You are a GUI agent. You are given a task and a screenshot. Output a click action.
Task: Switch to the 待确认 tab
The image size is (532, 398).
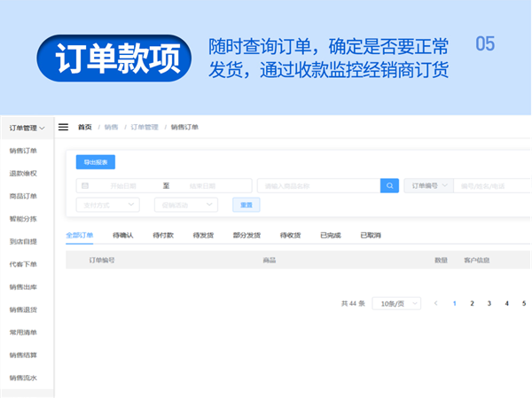pos(123,235)
